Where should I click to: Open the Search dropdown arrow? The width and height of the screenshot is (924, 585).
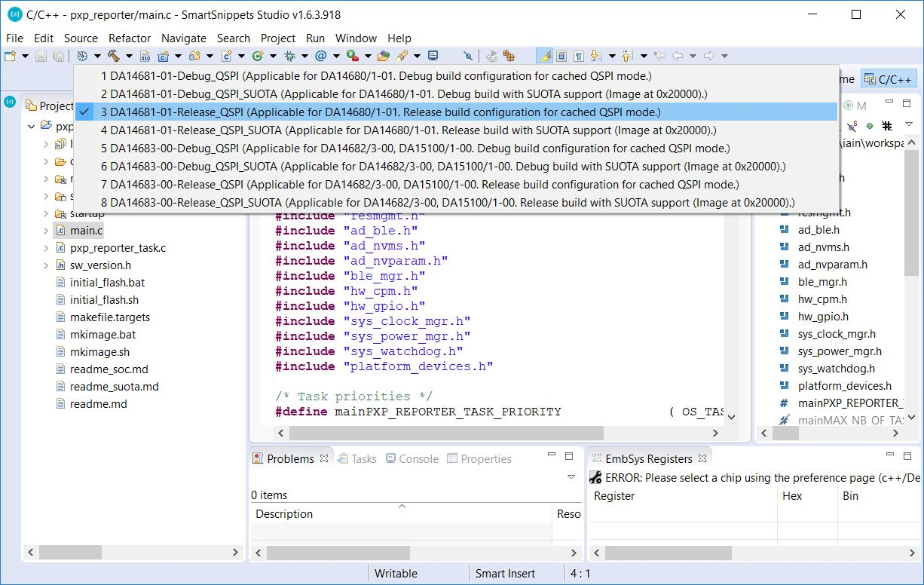(417, 56)
